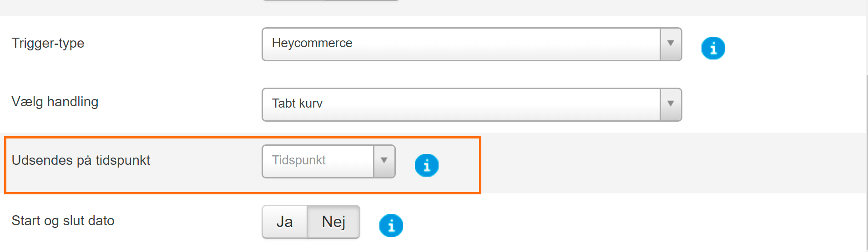Click the Tidspunkt placeholder field
The width and height of the screenshot is (868, 252).
318,161
